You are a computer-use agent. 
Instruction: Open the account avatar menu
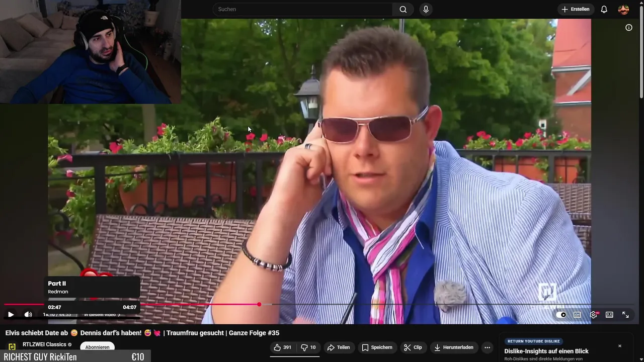623,9
